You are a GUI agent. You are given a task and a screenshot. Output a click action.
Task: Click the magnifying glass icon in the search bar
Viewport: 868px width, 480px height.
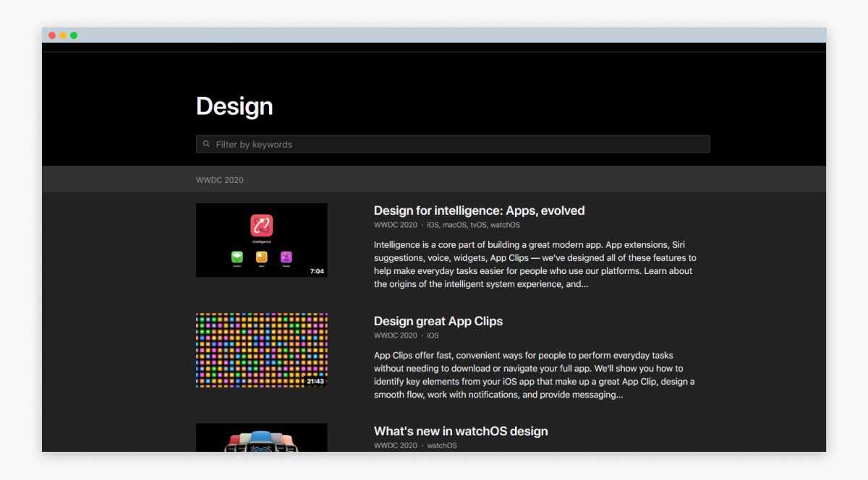tap(207, 144)
